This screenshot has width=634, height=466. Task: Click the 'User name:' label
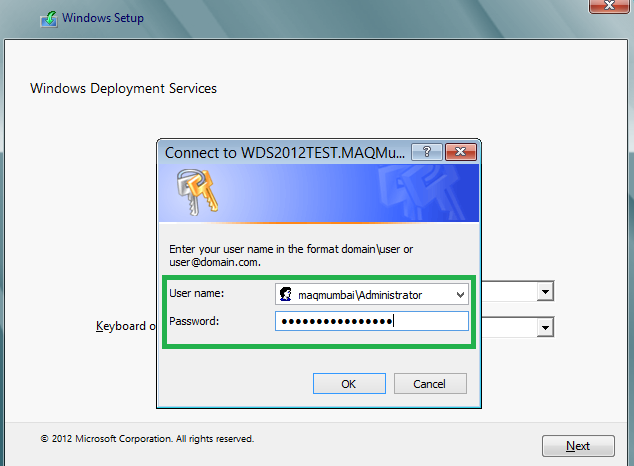pos(197,293)
